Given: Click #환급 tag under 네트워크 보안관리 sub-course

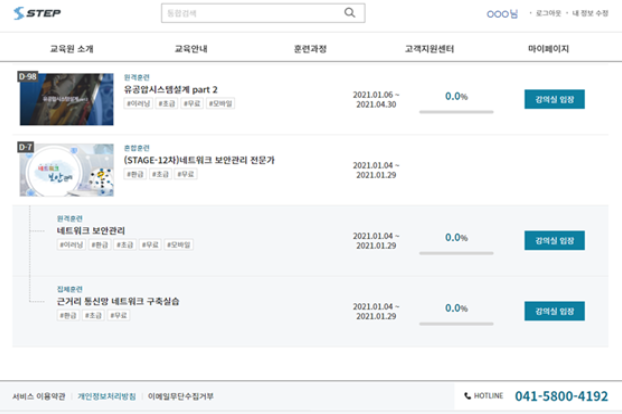Looking at the screenshot, I should pyautogui.click(x=100, y=245).
